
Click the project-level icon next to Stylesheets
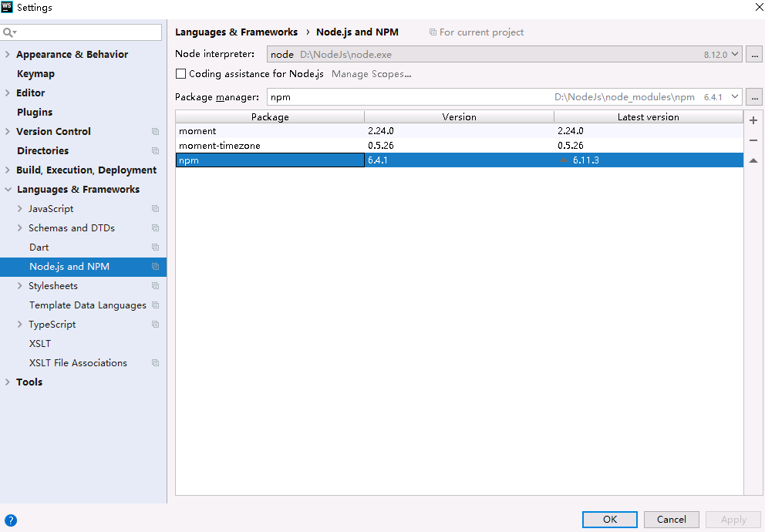click(x=155, y=286)
